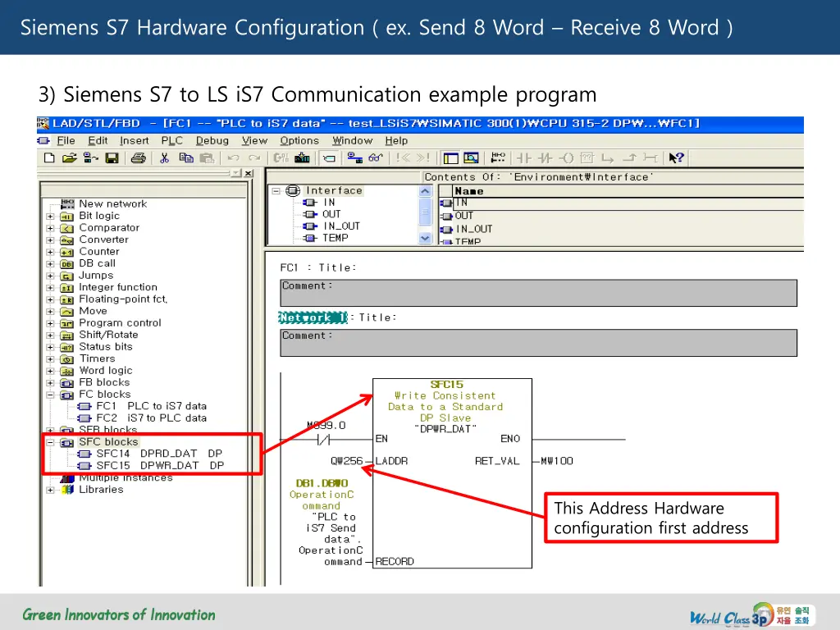
Task: Select FC1 PLC to iS7 data
Action: pyautogui.click(x=143, y=406)
